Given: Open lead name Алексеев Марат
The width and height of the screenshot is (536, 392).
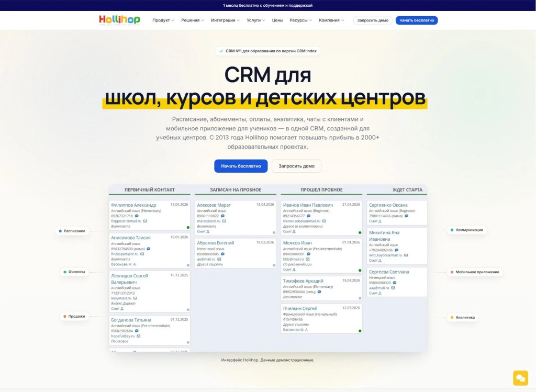Looking at the screenshot, I should [214, 205].
